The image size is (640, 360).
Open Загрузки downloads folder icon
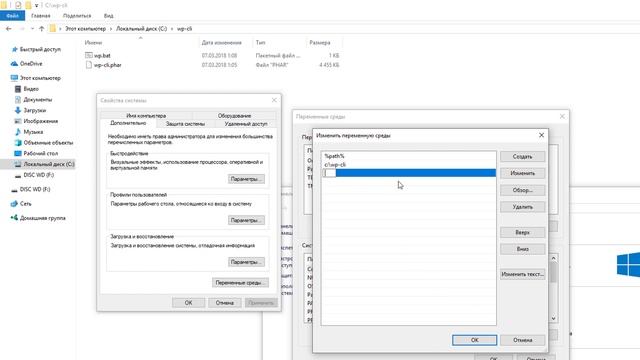[x=18, y=110]
